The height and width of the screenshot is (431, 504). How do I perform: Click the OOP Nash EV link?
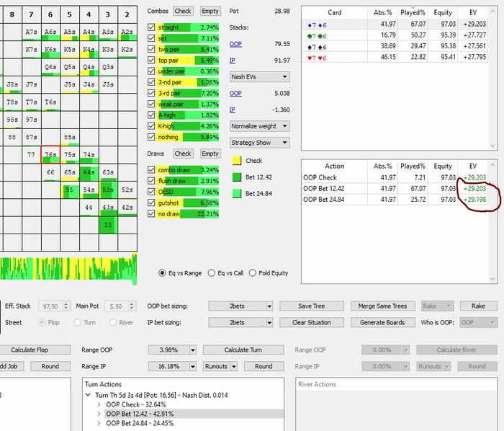click(235, 93)
